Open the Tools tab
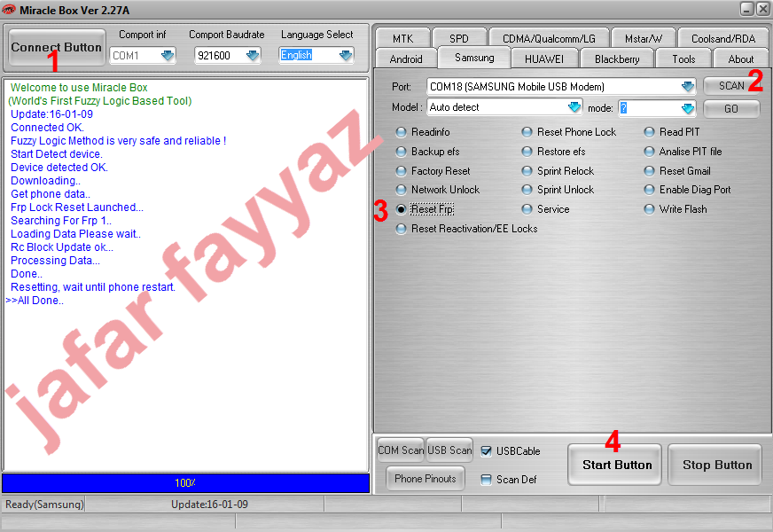The height and width of the screenshot is (532, 773). pos(683,59)
